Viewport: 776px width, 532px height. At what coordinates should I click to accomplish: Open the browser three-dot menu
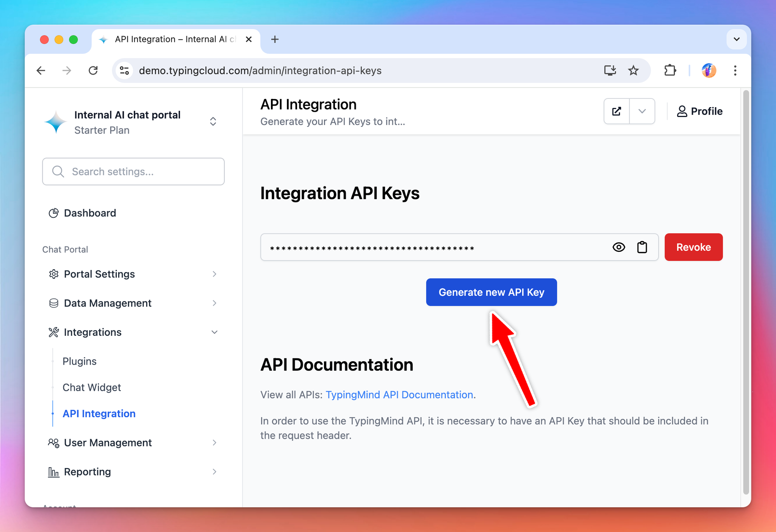tap(735, 70)
